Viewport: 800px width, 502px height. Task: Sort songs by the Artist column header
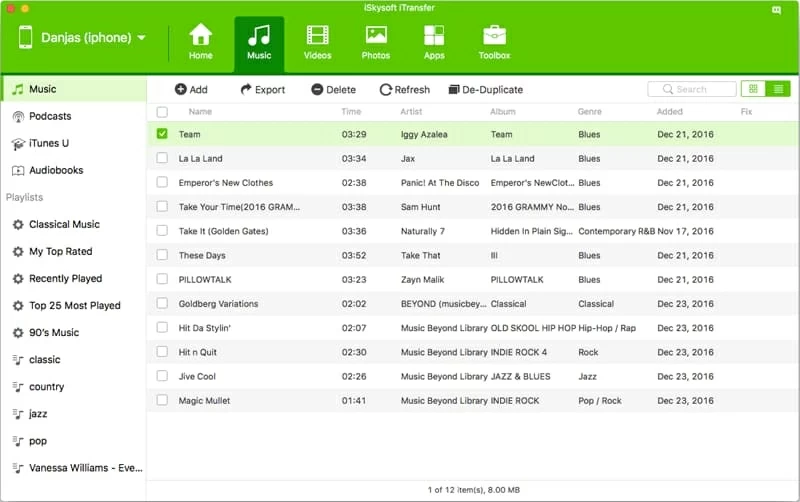pos(411,112)
